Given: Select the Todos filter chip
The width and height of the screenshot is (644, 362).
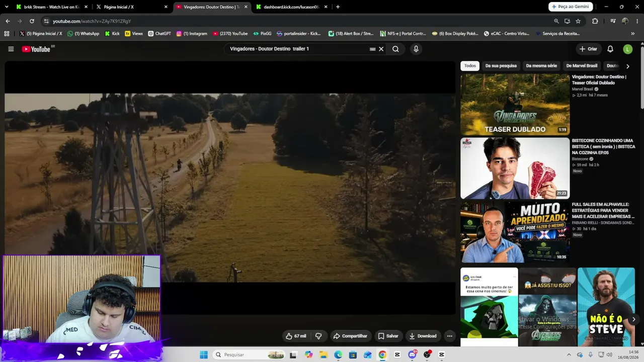Looking at the screenshot, I should click(x=470, y=66).
